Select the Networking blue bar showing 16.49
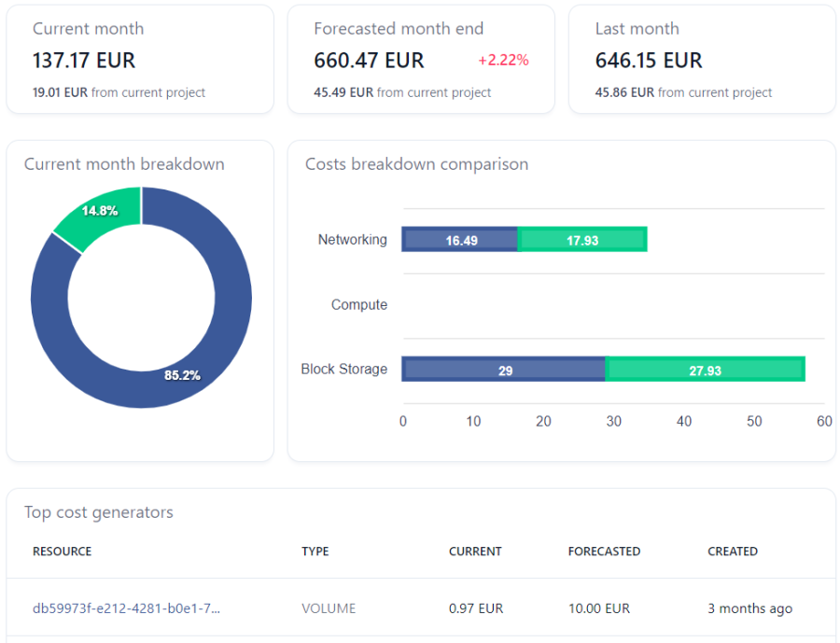Screen dimensions: 840x643 tap(459, 239)
